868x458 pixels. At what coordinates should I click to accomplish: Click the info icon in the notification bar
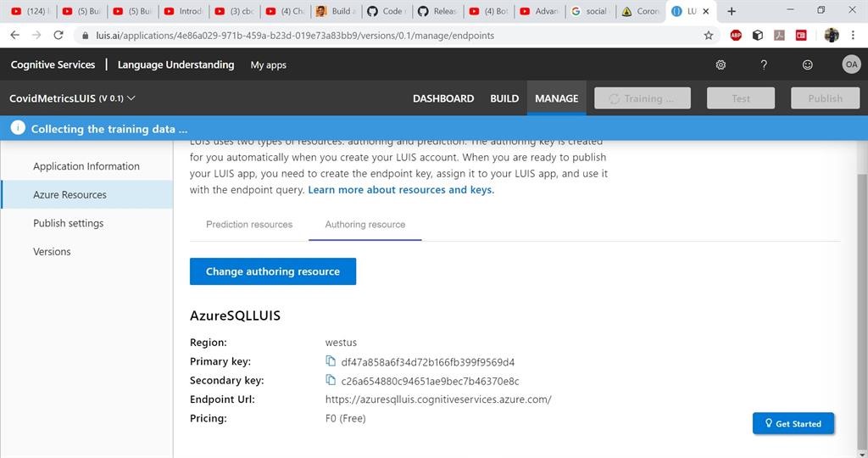[x=18, y=128]
